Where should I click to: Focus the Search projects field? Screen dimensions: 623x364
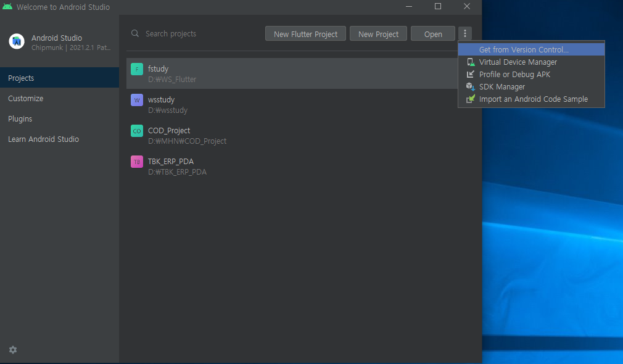(x=195, y=34)
